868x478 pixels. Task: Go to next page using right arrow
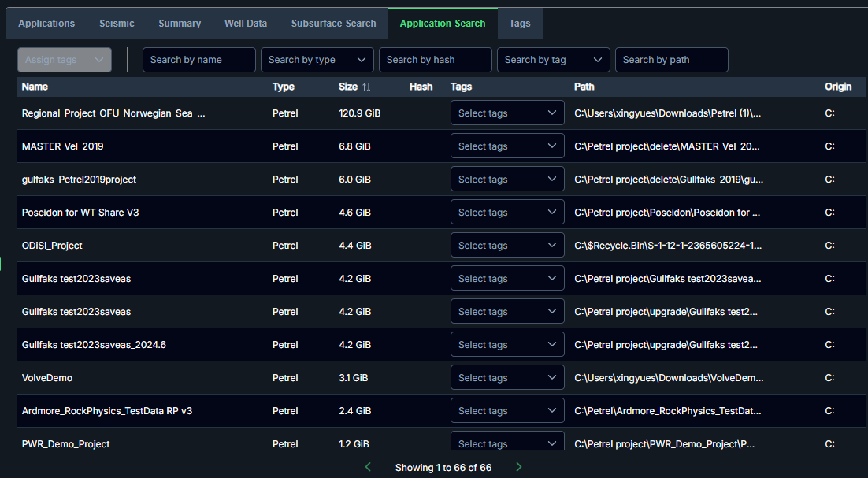click(518, 467)
